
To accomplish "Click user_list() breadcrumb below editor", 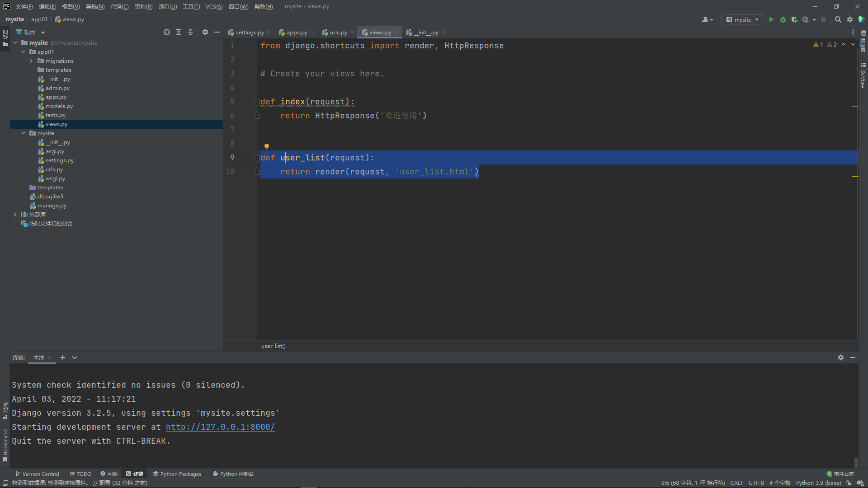I will tap(273, 346).
